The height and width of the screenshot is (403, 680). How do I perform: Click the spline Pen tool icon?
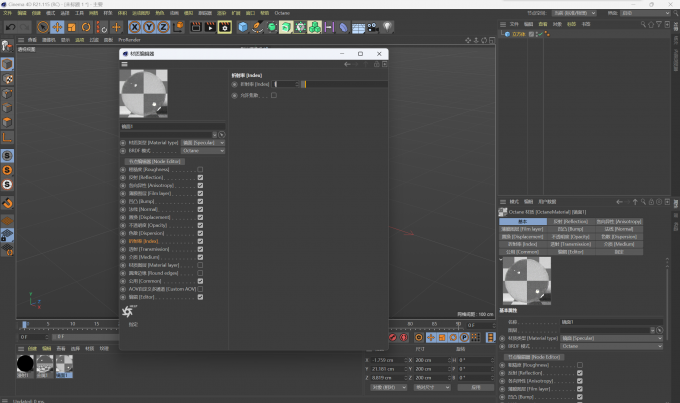[257, 27]
